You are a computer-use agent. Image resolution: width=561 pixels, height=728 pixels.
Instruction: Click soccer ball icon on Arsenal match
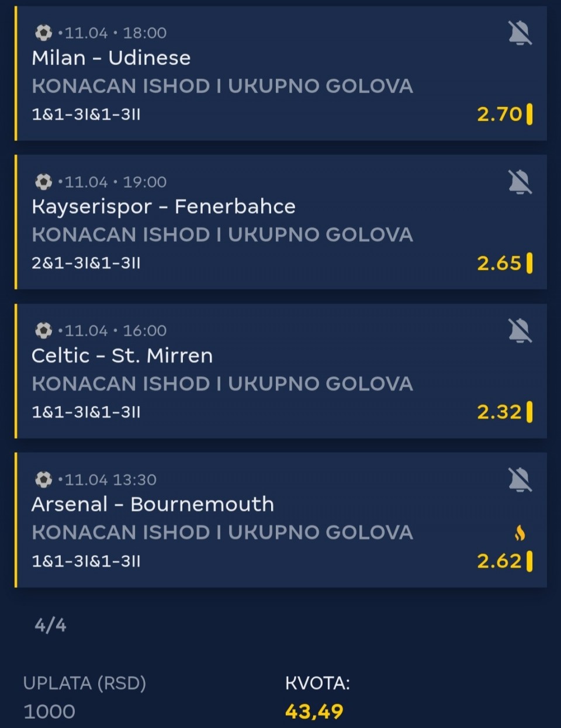click(x=44, y=479)
